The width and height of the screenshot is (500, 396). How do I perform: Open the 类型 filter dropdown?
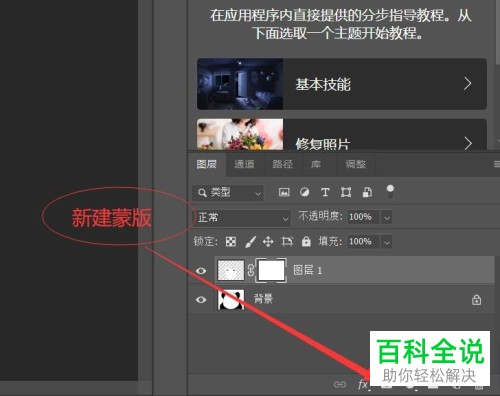(x=228, y=193)
